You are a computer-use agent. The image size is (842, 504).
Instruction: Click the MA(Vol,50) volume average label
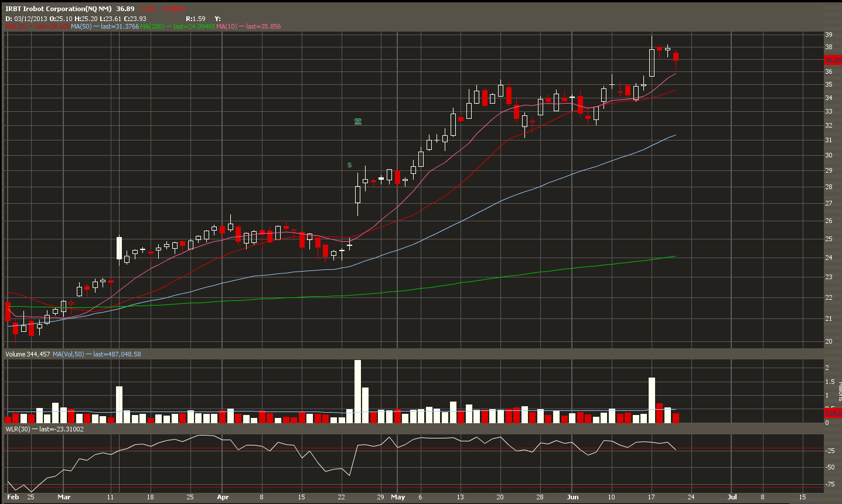[x=68, y=354]
